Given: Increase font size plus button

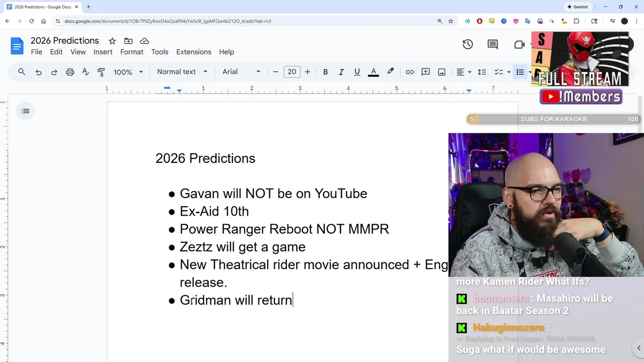Looking at the screenshot, I should (x=307, y=72).
